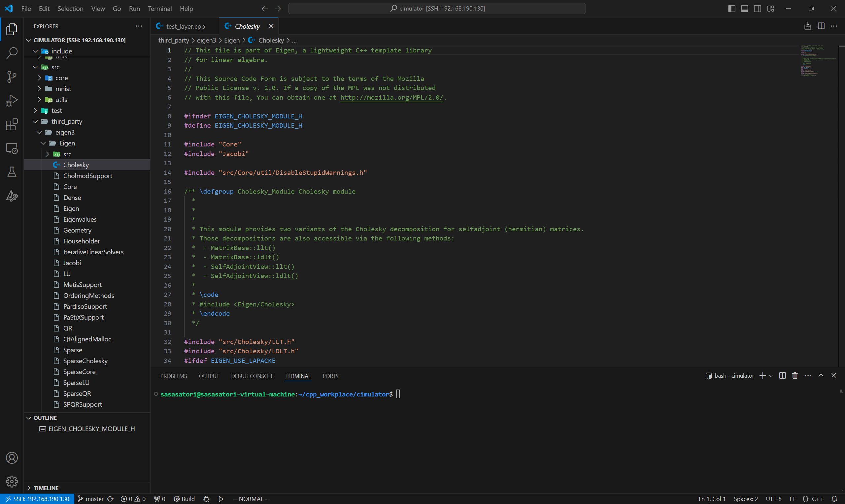The height and width of the screenshot is (504, 845).
Task: Click the notifications bell in status bar
Action: tap(834, 499)
